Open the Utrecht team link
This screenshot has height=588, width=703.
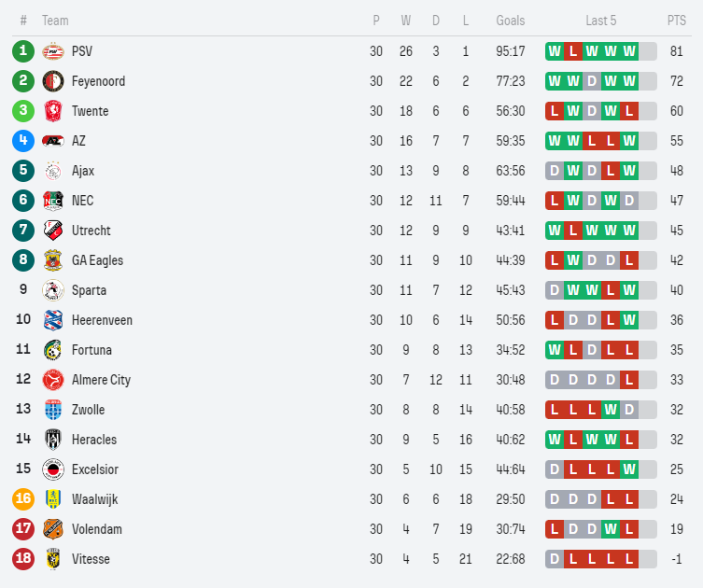(91, 231)
